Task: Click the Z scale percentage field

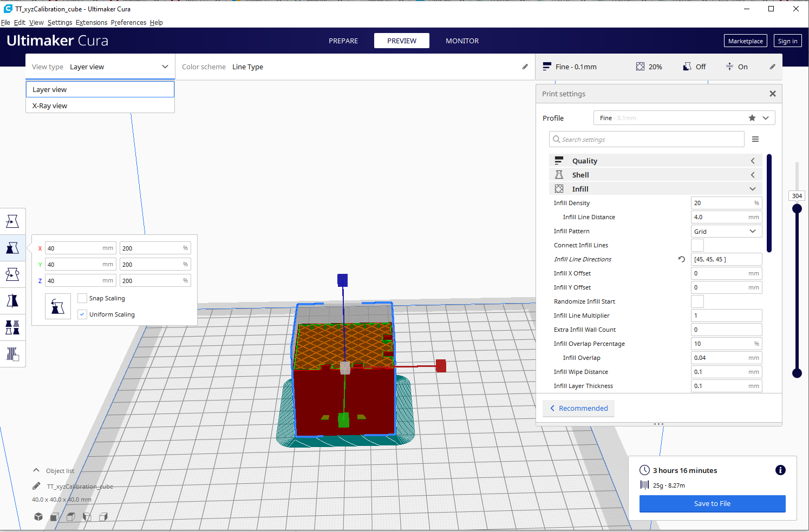Action: click(x=155, y=281)
